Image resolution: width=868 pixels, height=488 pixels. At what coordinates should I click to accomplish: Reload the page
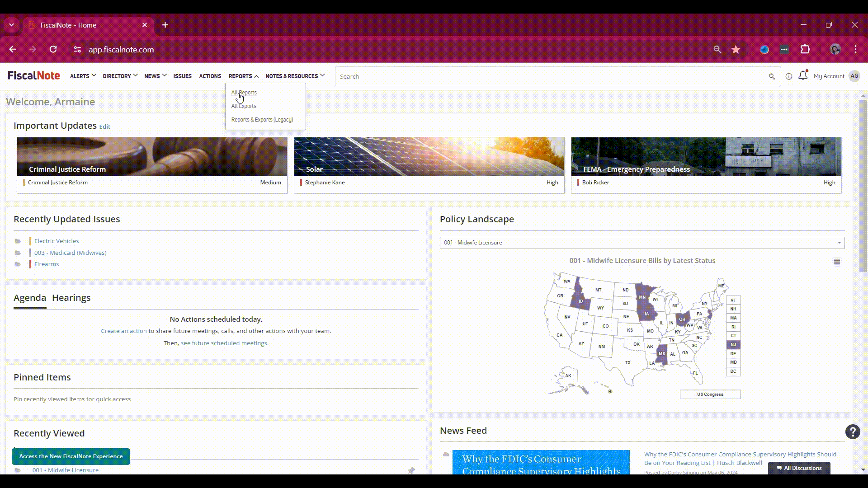click(x=53, y=50)
